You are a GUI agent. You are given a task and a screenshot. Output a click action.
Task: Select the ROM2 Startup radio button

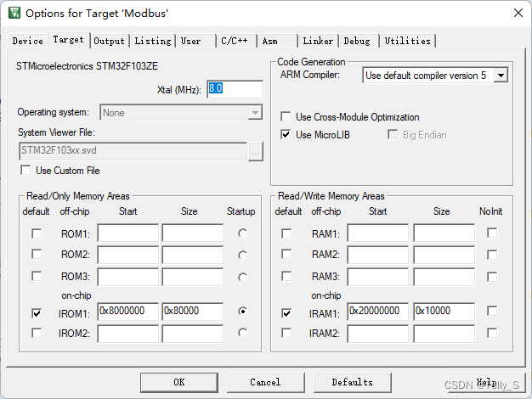point(242,255)
